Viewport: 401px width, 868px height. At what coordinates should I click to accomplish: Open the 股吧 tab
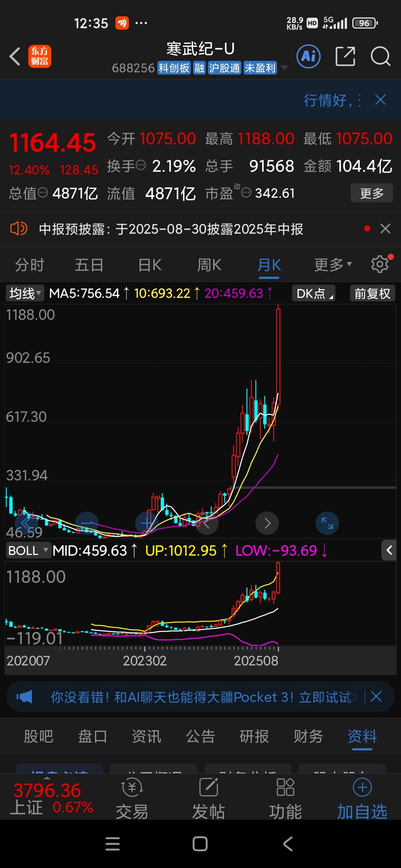pyautogui.click(x=39, y=736)
